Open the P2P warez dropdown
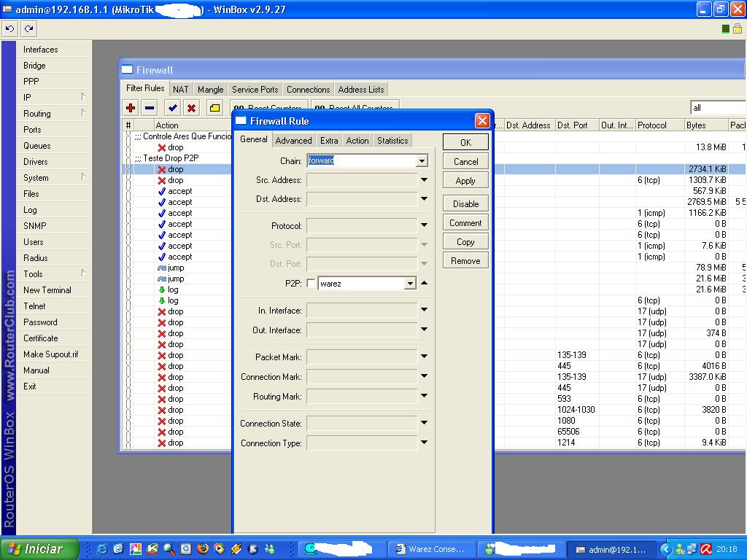Image resolution: width=747 pixels, height=560 pixels. pos(410,284)
